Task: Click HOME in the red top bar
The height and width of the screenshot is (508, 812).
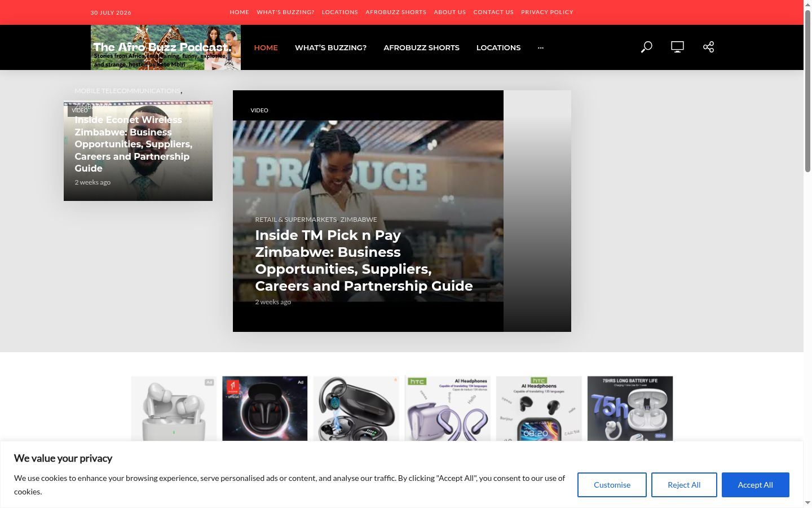Action: [239, 12]
